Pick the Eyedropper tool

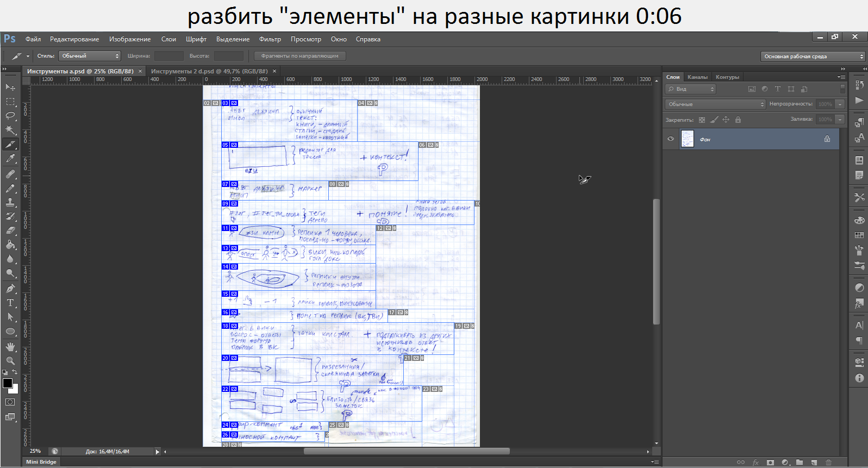point(10,159)
